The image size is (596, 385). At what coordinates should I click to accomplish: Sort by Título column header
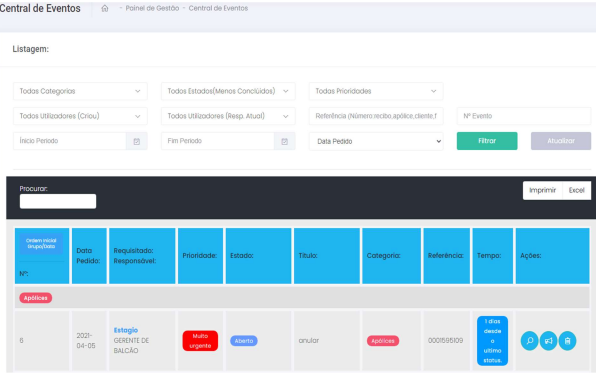coord(327,256)
